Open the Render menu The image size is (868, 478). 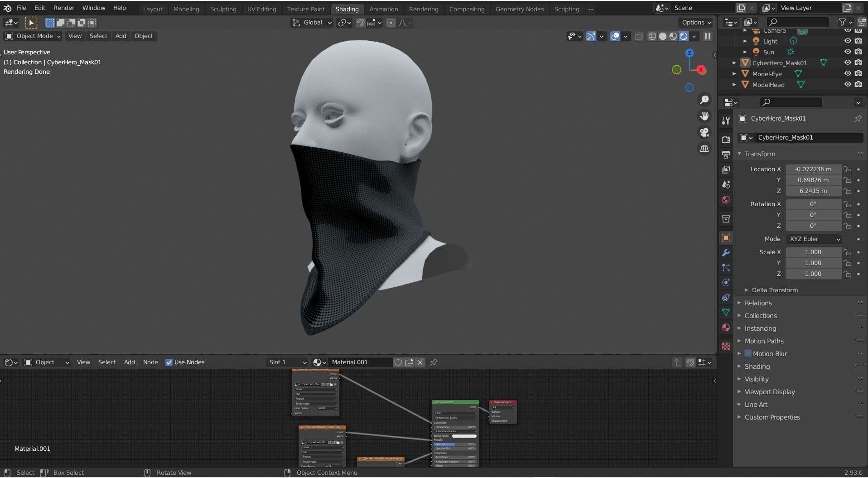pyautogui.click(x=64, y=8)
